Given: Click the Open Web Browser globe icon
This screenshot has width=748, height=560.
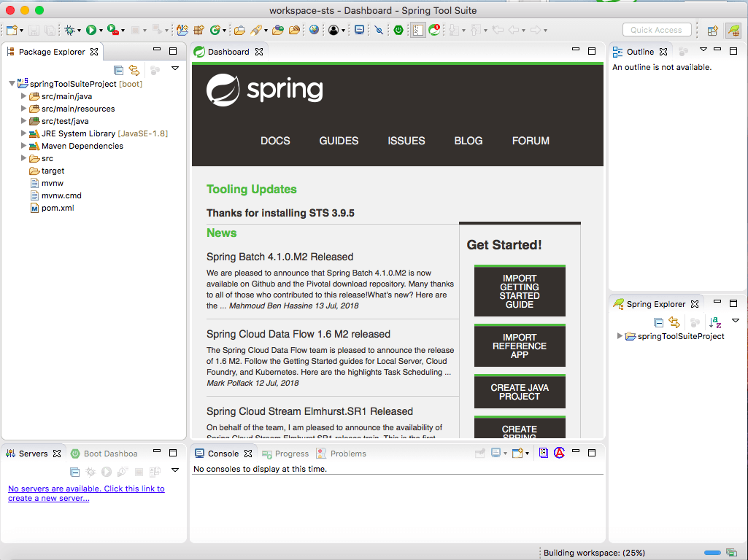Looking at the screenshot, I should click(314, 30).
